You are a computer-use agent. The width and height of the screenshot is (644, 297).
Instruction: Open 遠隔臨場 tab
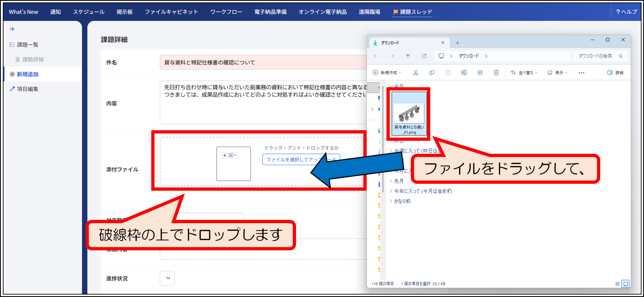[369, 12]
